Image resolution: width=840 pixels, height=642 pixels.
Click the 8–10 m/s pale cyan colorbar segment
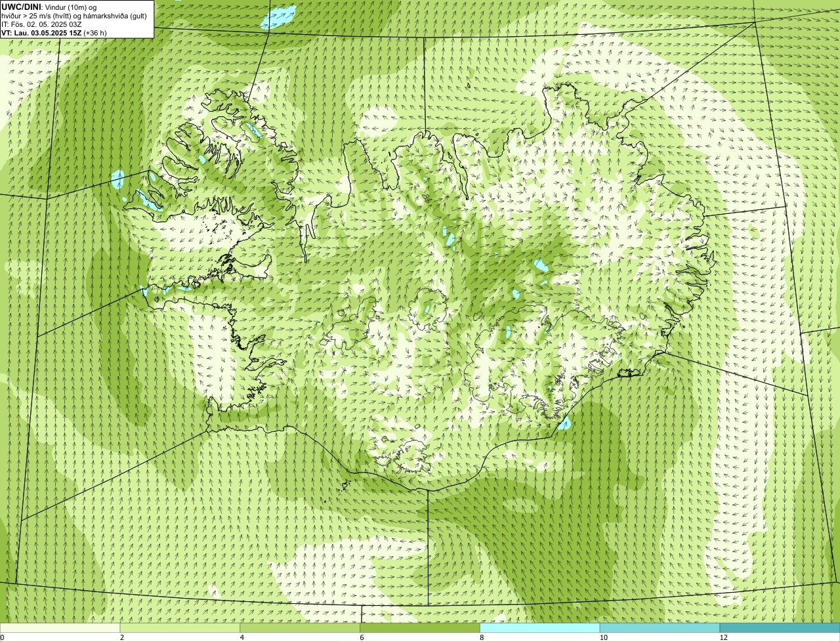[x=540, y=628]
